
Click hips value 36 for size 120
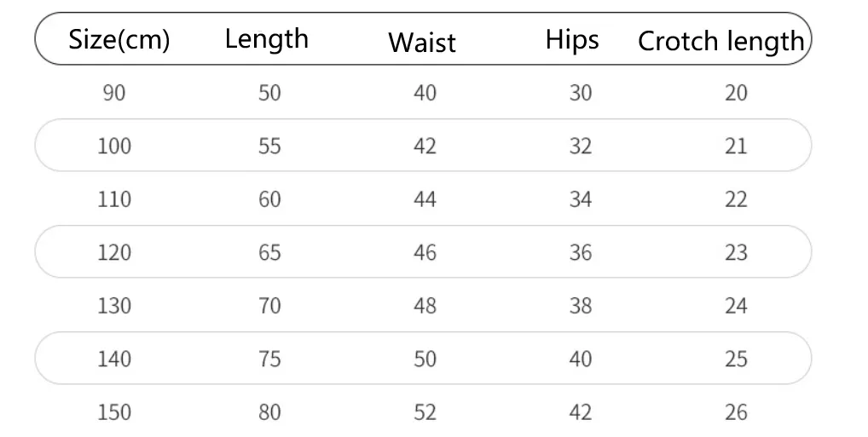[x=580, y=252]
